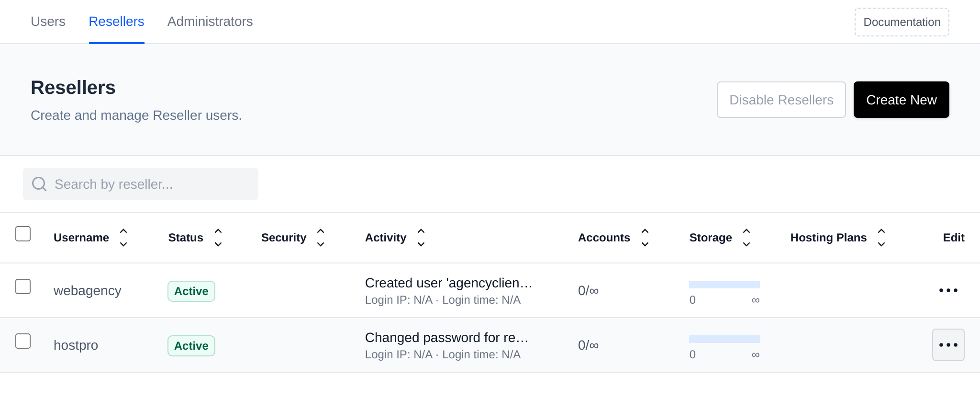Switch to the Users tab
The width and height of the screenshot is (980, 411).
[x=48, y=22]
